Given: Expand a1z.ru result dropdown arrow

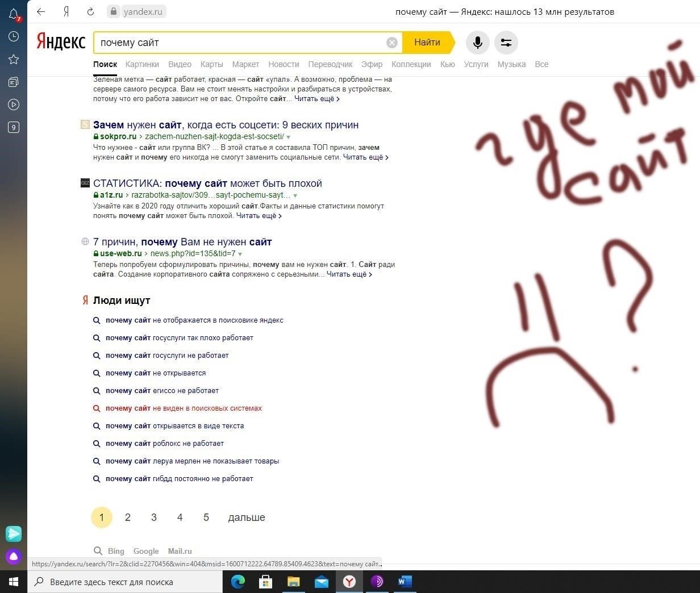Looking at the screenshot, I should pos(295,195).
